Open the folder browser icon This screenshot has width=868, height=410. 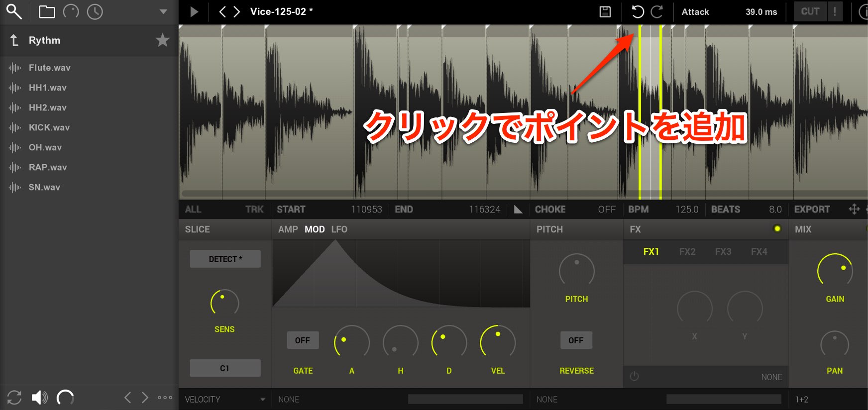[47, 11]
